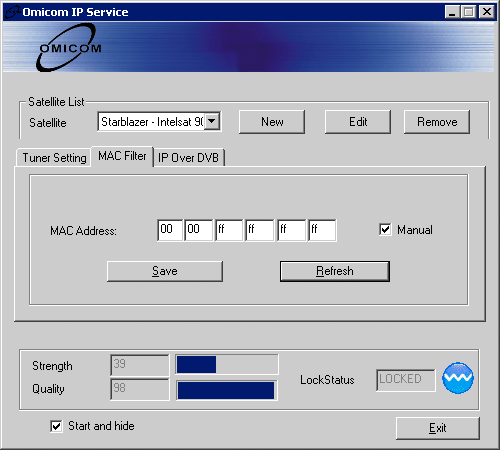Click the LOCKED status field
Viewport: 500px width, 450px height.
(x=406, y=380)
